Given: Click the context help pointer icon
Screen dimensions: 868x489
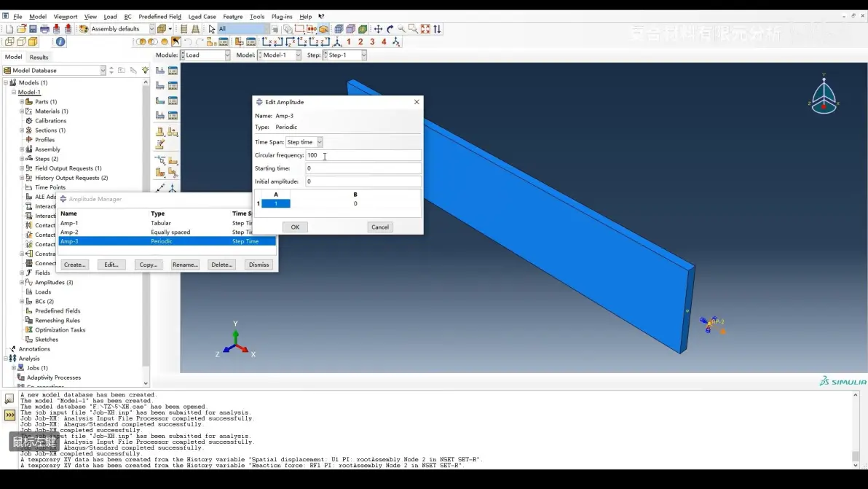Looking at the screenshot, I should (321, 17).
